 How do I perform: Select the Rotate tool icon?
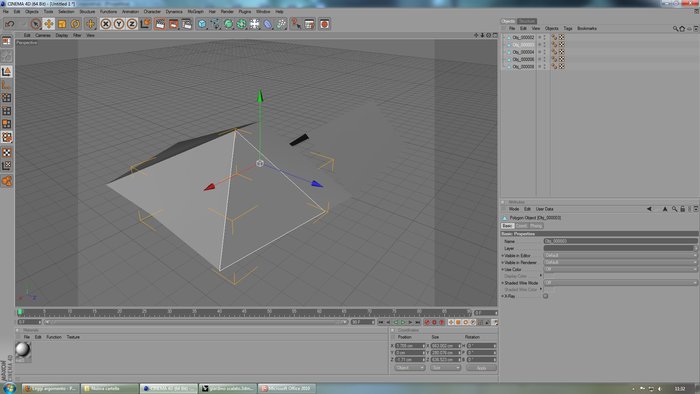[75, 24]
